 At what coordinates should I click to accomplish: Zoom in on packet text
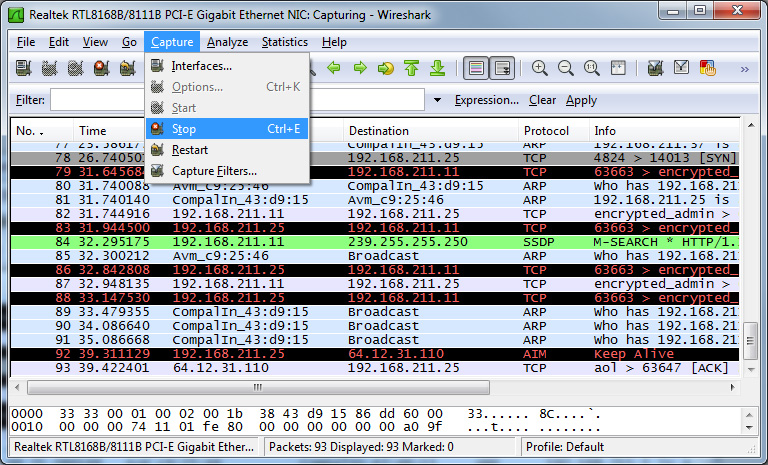pyautogui.click(x=540, y=69)
